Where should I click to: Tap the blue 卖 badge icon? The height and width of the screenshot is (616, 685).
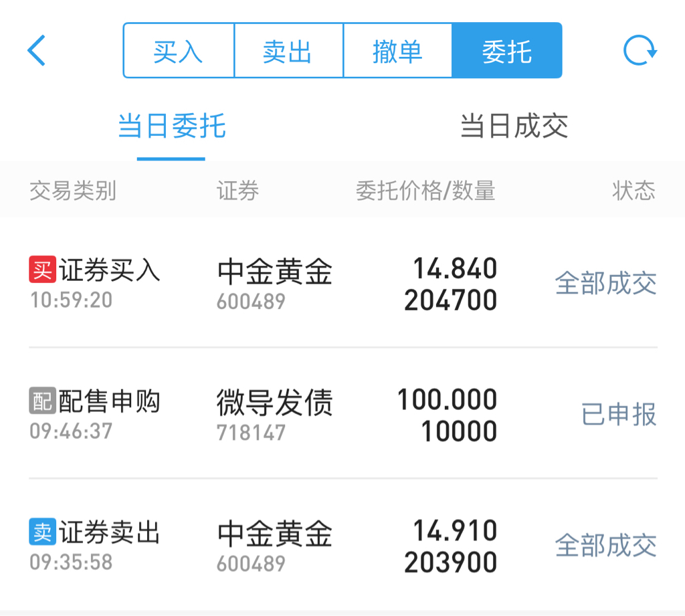tap(42, 532)
